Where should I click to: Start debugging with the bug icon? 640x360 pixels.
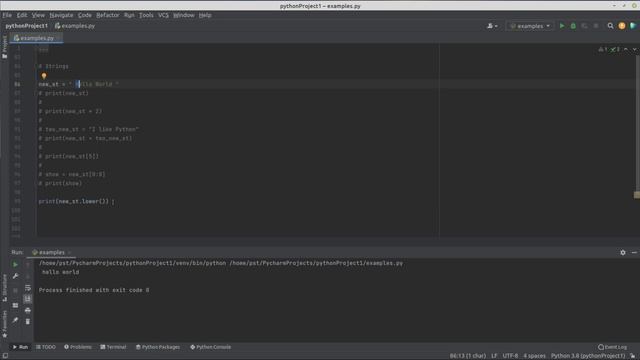click(x=573, y=26)
